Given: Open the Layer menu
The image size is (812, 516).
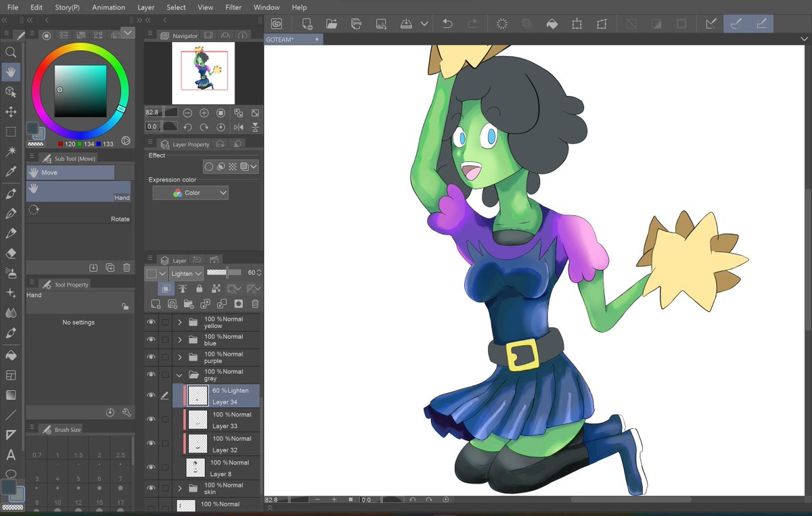Looking at the screenshot, I should 146,7.
